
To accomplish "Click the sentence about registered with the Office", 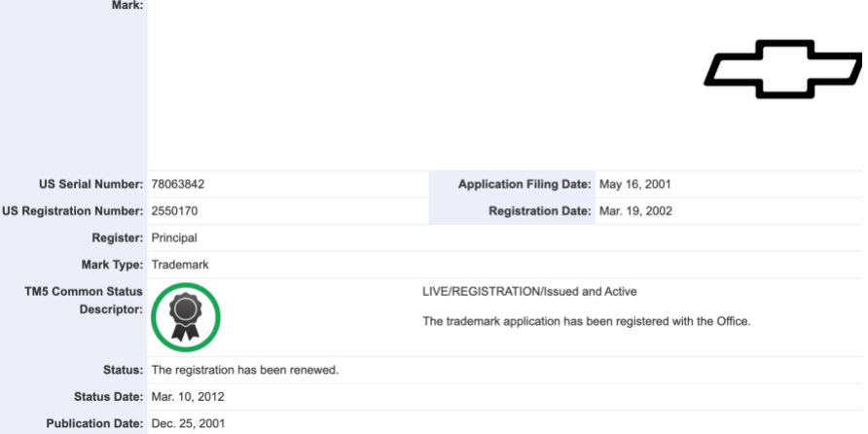I will pos(586,321).
